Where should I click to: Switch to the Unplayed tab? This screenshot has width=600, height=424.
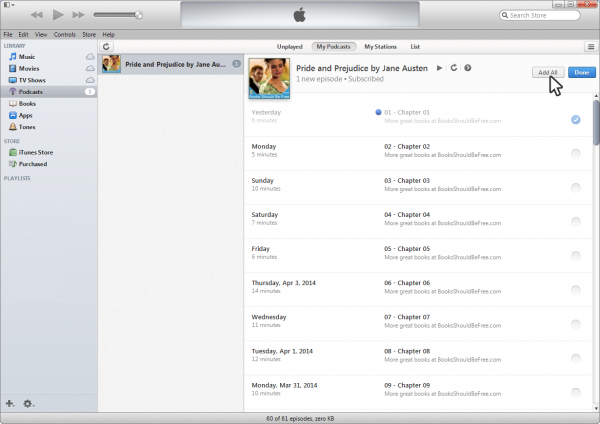click(x=290, y=47)
